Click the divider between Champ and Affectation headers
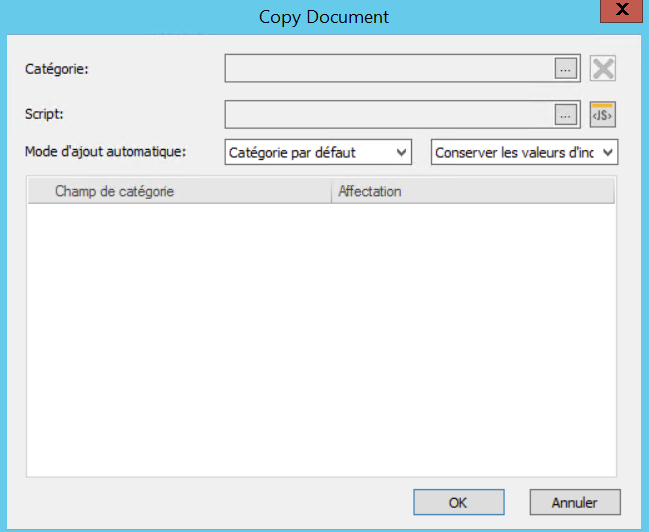The height and width of the screenshot is (532, 649). 331,191
